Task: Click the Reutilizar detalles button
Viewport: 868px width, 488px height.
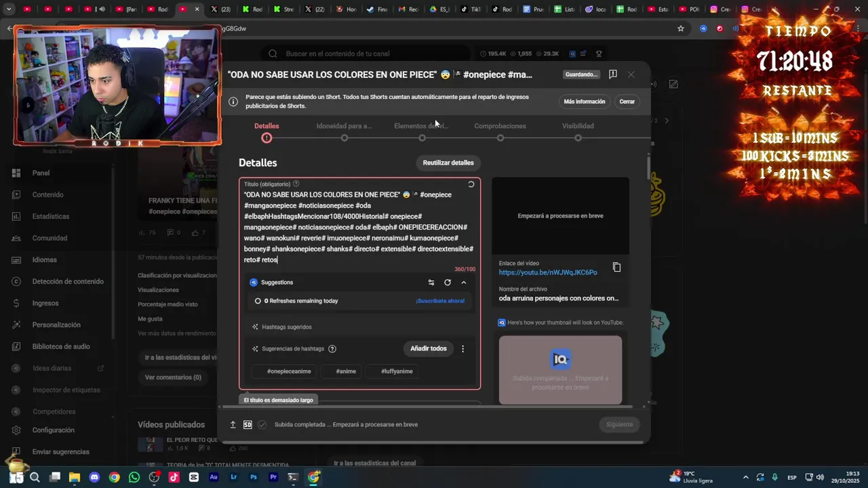Action: click(448, 163)
